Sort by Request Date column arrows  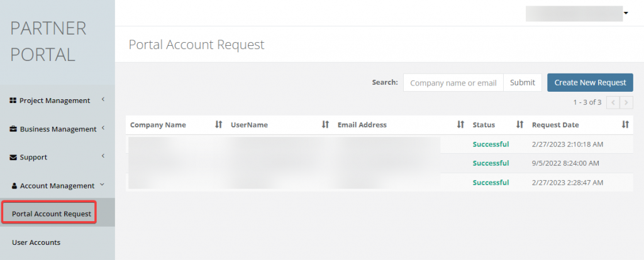pyautogui.click(x=625, y=125)
